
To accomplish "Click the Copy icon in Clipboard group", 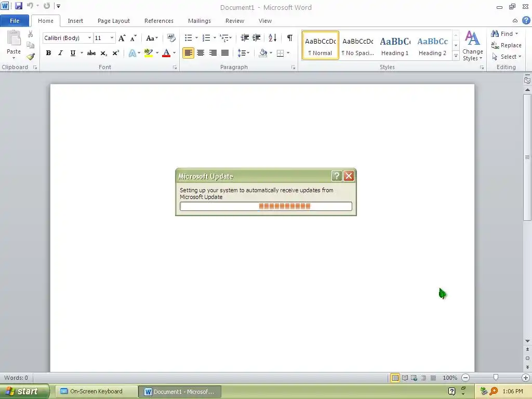I will click(x=31, y=45).
